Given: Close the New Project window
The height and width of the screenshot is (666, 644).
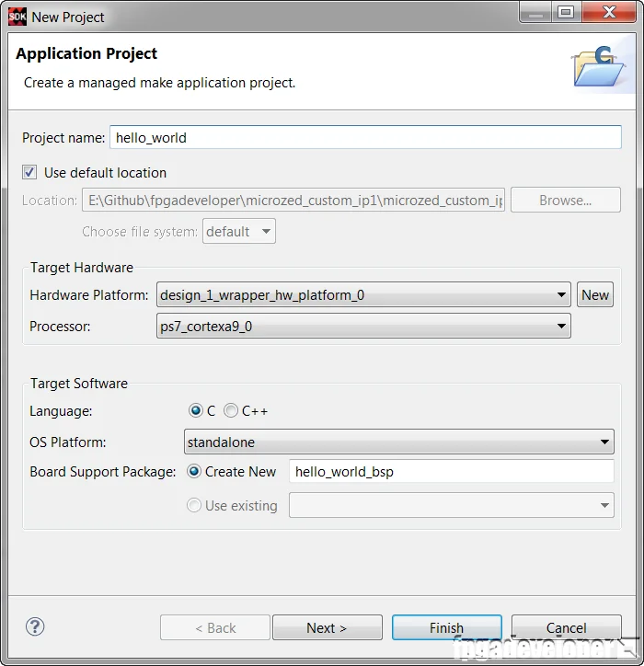Looking at the screenshot, I should point(609,13).
